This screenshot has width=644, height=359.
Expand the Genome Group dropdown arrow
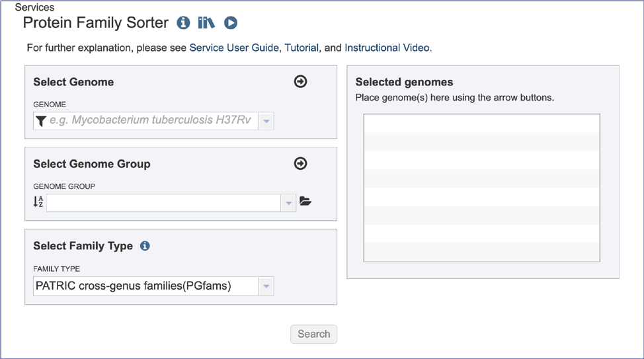point(288,203)
